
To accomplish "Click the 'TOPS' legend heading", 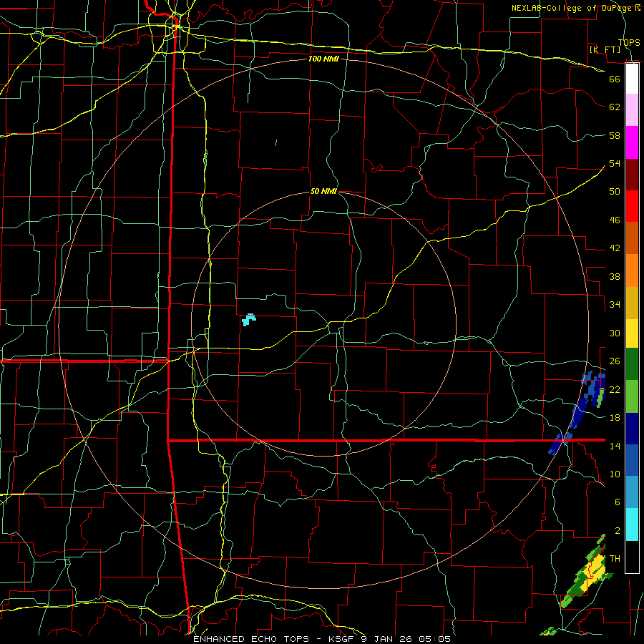I will click(629, 42).
